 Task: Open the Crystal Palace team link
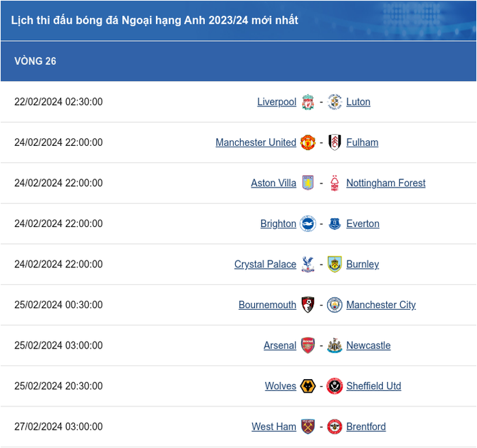pos(265,264)
